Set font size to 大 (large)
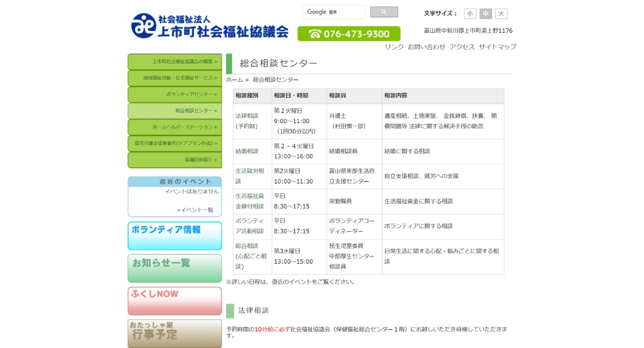Image resolution: width=644 pixels, height=348 pixels. [501, 14]
